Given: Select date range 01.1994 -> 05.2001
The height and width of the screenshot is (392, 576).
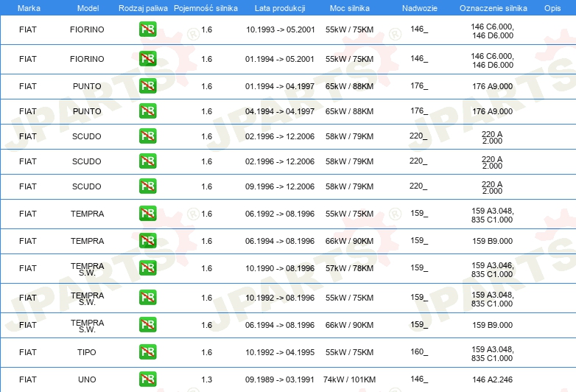Looking at the screenshot, I should (x=280, y=59).
